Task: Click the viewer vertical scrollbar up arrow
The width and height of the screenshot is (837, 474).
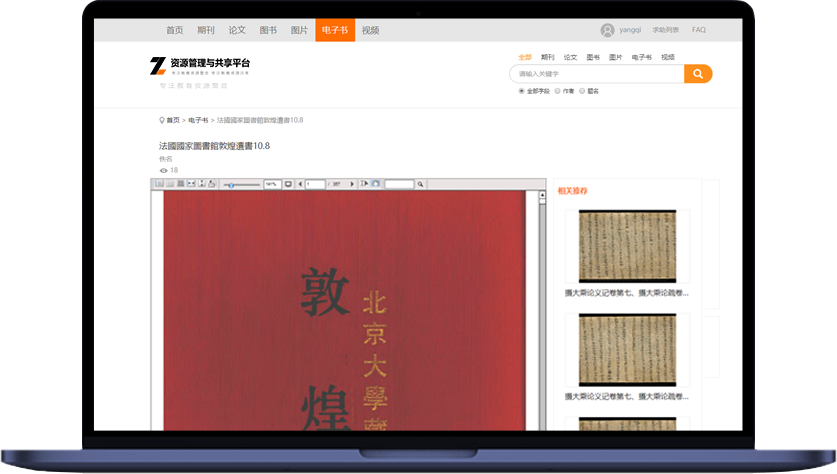Action: pos(542,195)
